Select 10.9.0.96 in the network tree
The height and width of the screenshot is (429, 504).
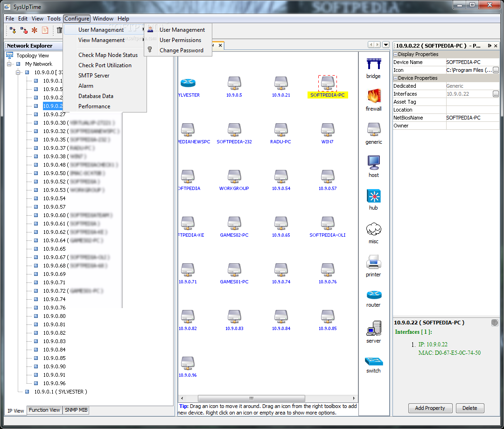(54, 383)
